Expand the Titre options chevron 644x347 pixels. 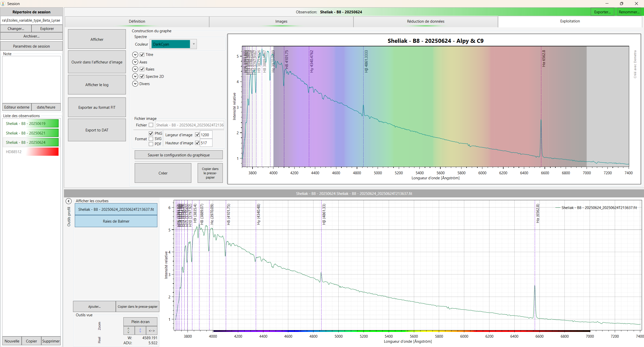pyautogui.click(x=135, y=55)
